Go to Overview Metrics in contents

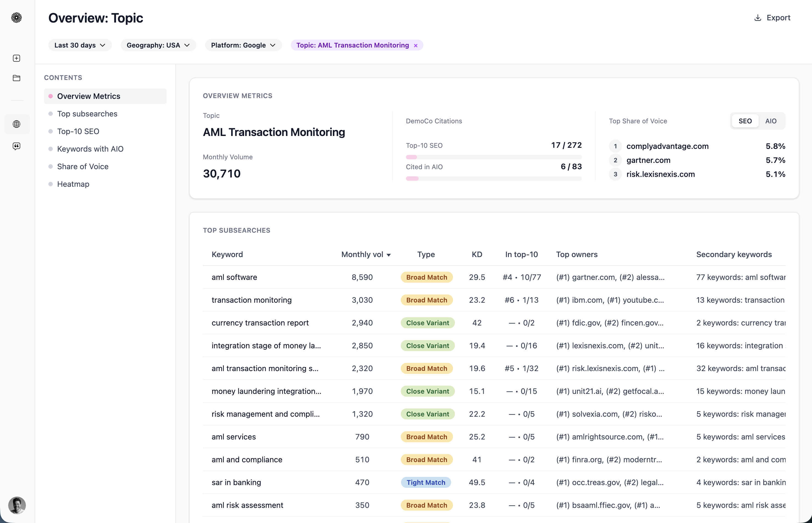(x=105, y=96)
